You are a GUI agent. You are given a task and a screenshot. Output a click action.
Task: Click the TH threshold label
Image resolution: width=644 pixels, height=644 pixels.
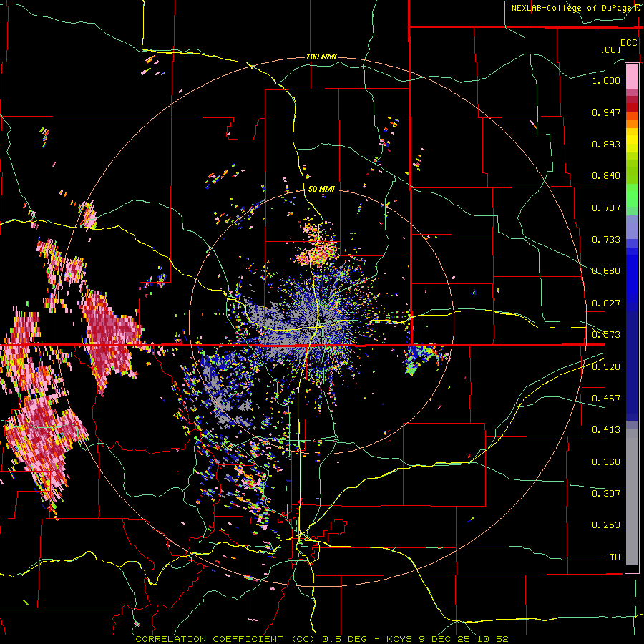(x=615, y=557)
